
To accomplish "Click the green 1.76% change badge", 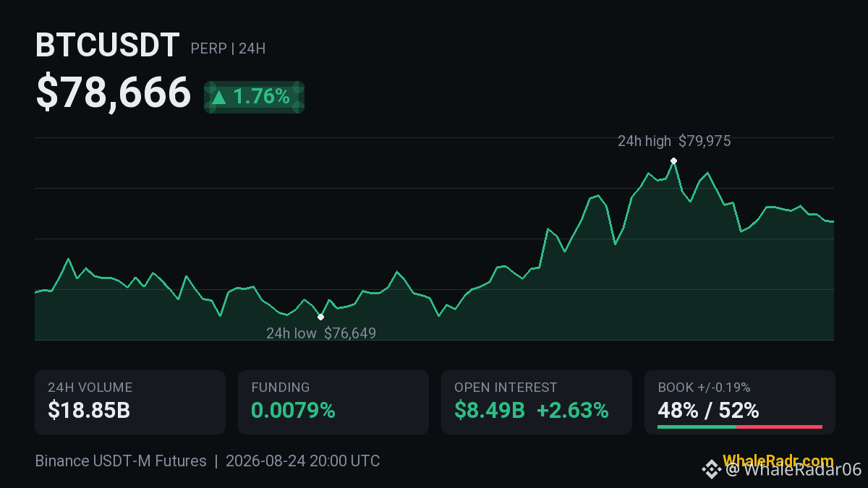I will click(x=254, y=97).
